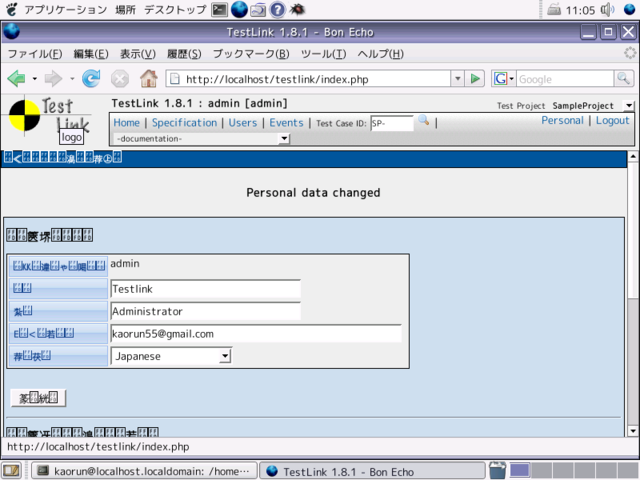Open the Users link
The image size is (640, 480).
243,122
